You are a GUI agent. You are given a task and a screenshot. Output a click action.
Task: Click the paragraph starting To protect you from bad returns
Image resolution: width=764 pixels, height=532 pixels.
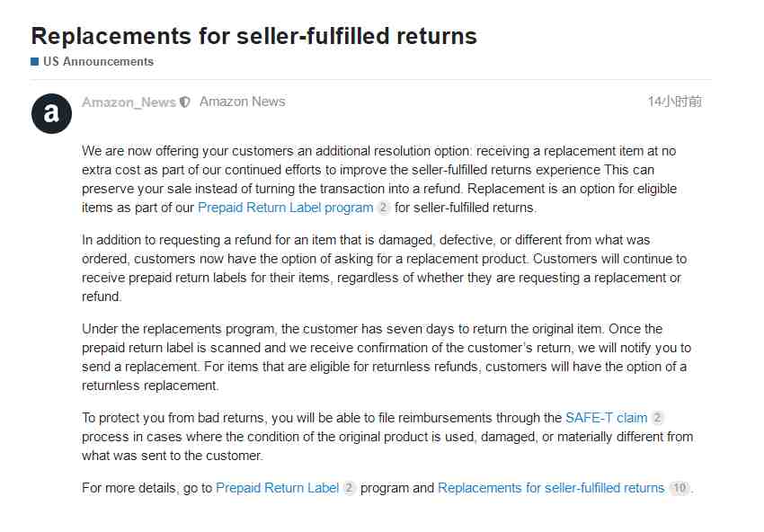point(387,437)
